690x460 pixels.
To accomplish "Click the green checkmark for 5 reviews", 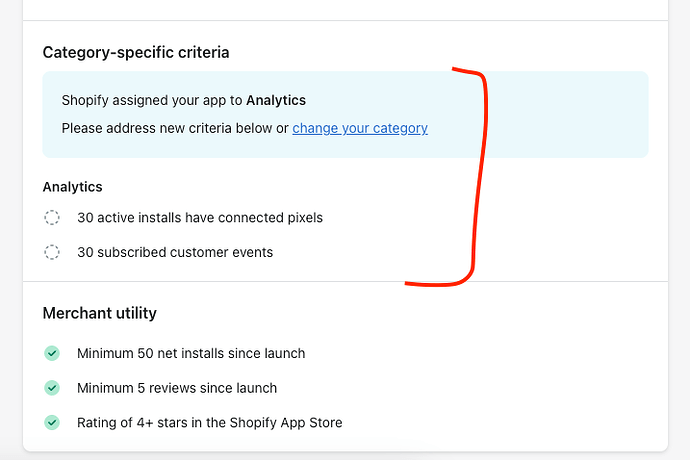I will point(52,388).
